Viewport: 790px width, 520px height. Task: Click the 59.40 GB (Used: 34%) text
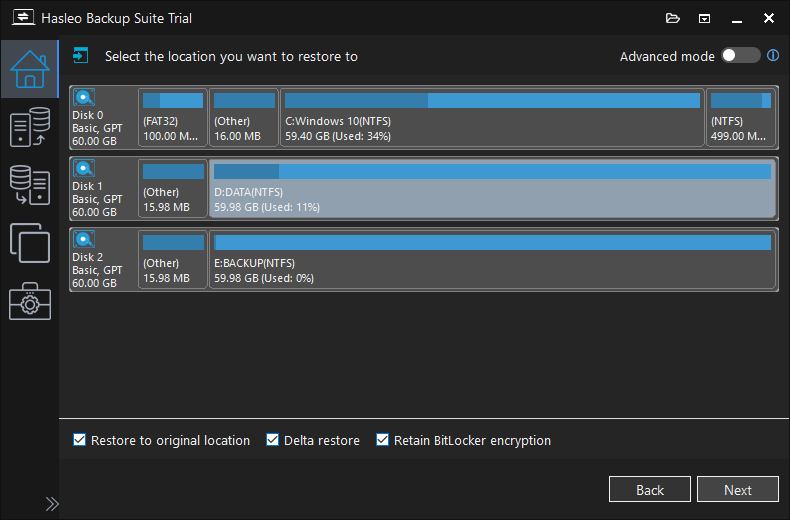coord(338,136)
